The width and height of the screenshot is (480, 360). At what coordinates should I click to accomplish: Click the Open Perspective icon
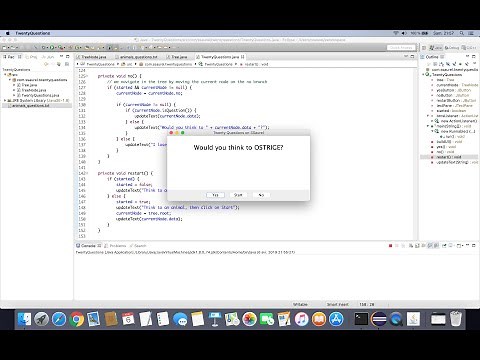click(424, 48)
